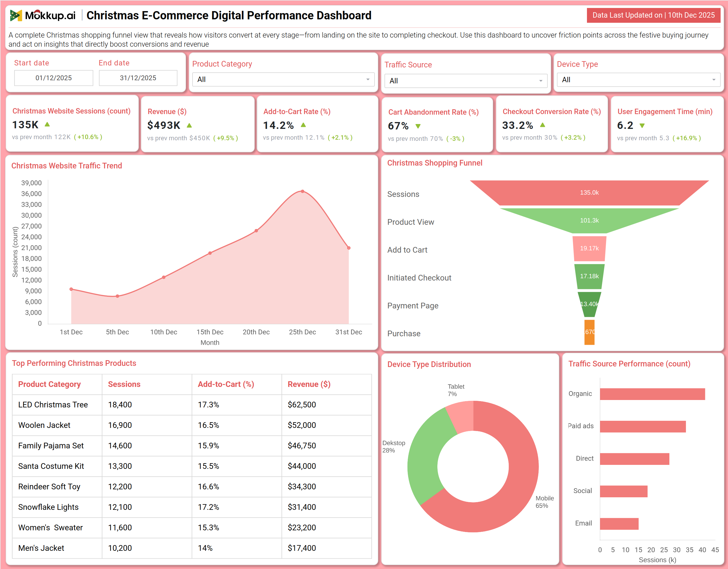Click the Organic traffic source bar
728x569 pixels.
pyautogui.click(x=652, y=394)
